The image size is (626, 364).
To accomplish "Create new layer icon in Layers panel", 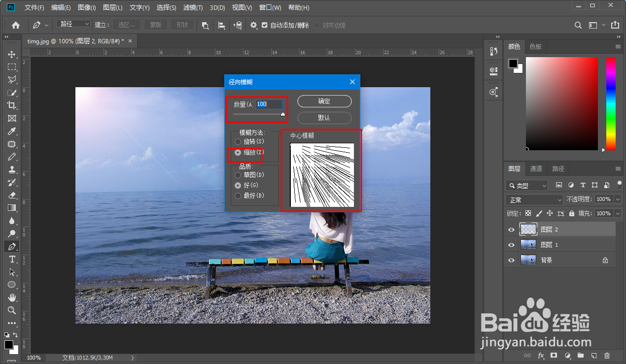I will [594, 355].
